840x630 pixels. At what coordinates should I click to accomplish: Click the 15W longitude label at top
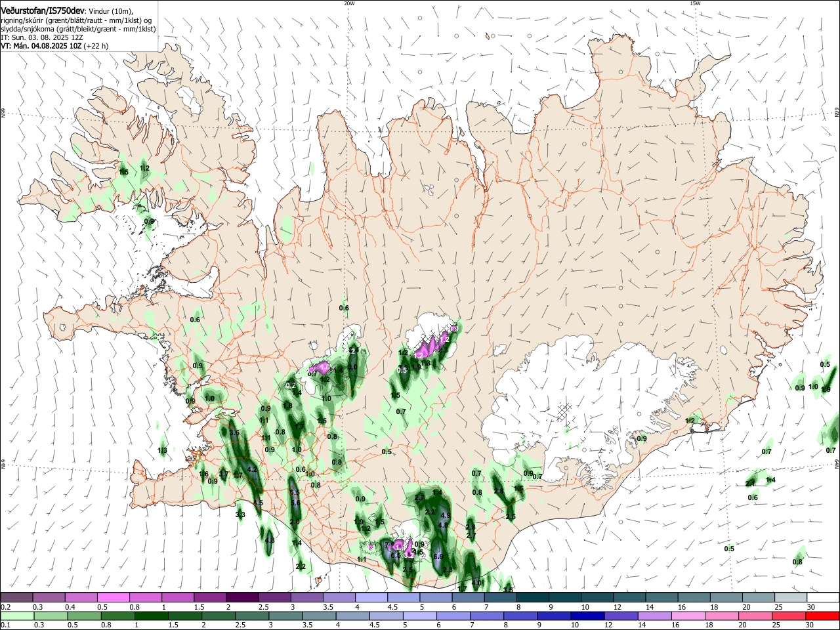(x=695, y=3)
